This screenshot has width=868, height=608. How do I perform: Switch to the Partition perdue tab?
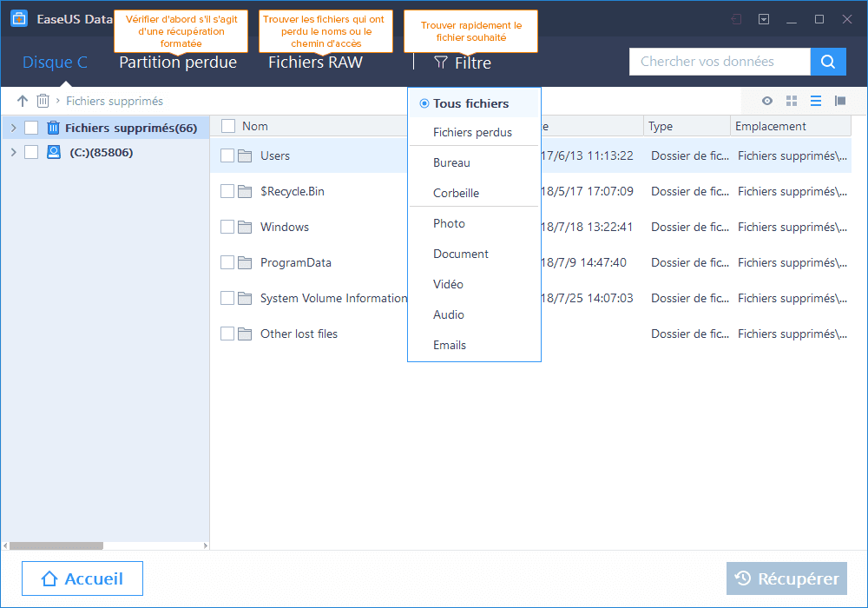point(178,63)
